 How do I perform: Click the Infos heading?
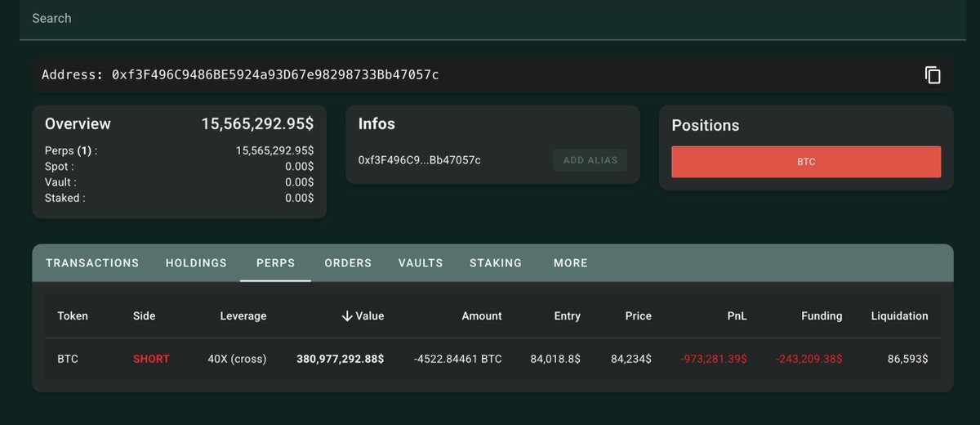[376, 124]
